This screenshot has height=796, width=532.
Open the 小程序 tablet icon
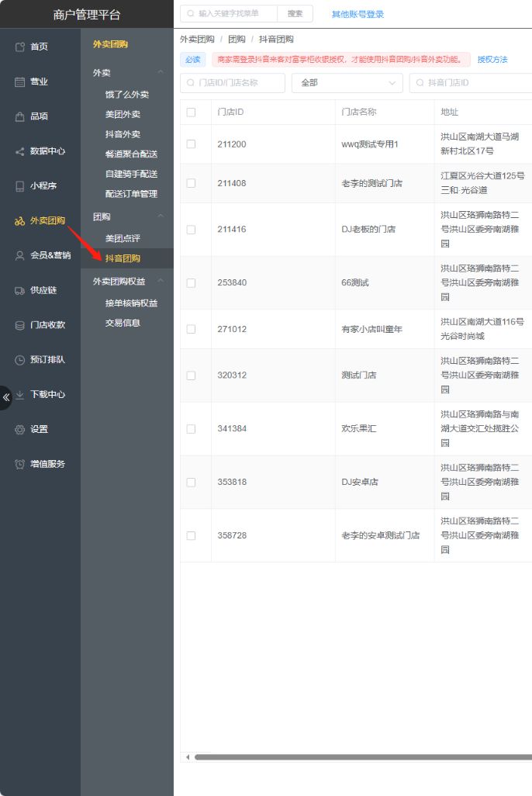20,185
